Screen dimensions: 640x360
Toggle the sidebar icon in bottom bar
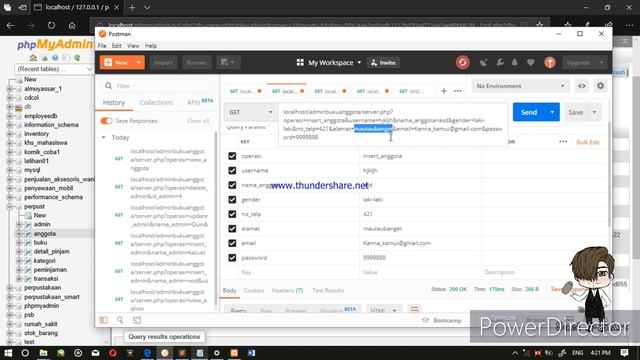click(104, 320)
